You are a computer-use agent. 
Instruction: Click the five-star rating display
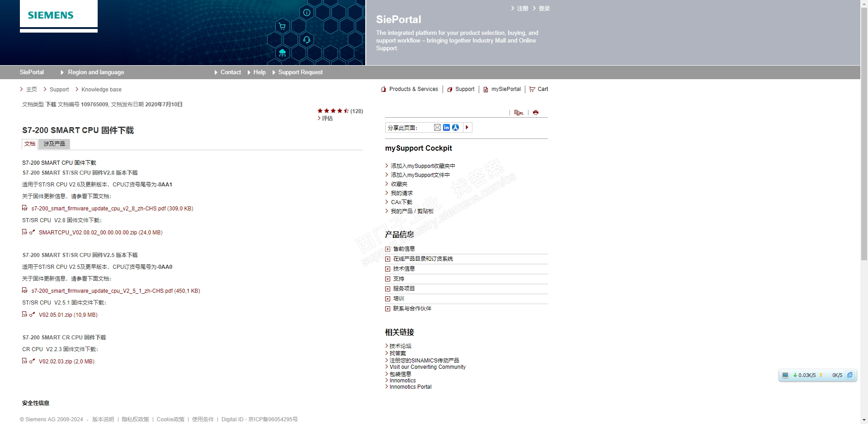click(x=333, y=111)
